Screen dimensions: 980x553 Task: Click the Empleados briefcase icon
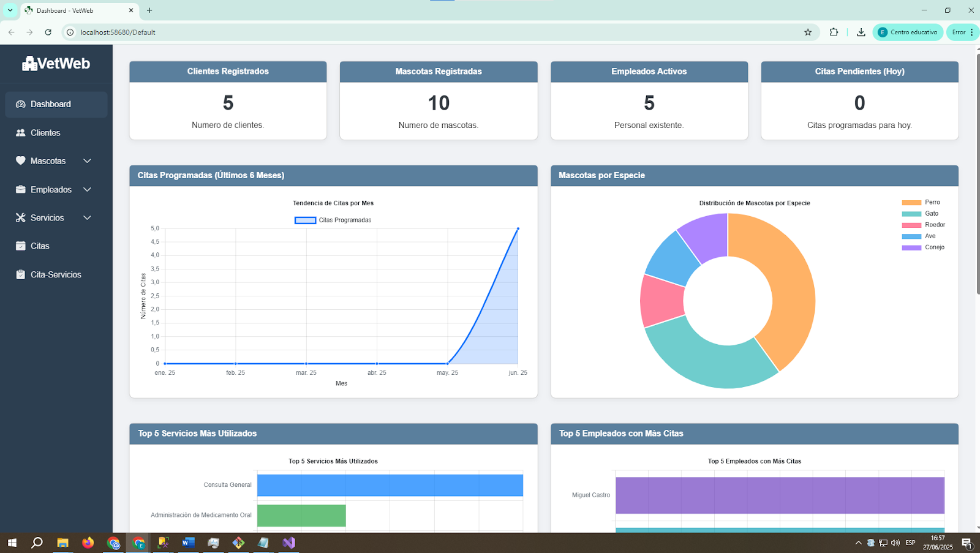click(21, 190)
